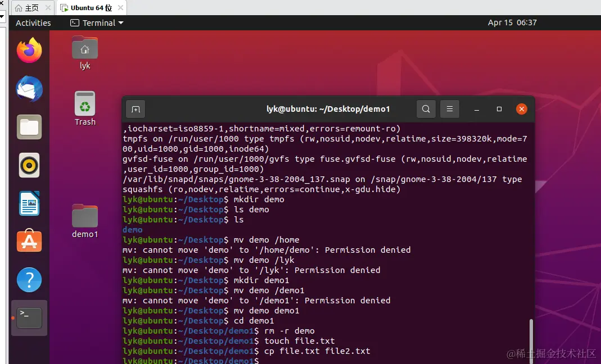The height and width of the screenshot is (364, 601).
Task: Click the terminal title lyk@ubuntu: ~/Desktop/demo1
Action: coord(328,109)
